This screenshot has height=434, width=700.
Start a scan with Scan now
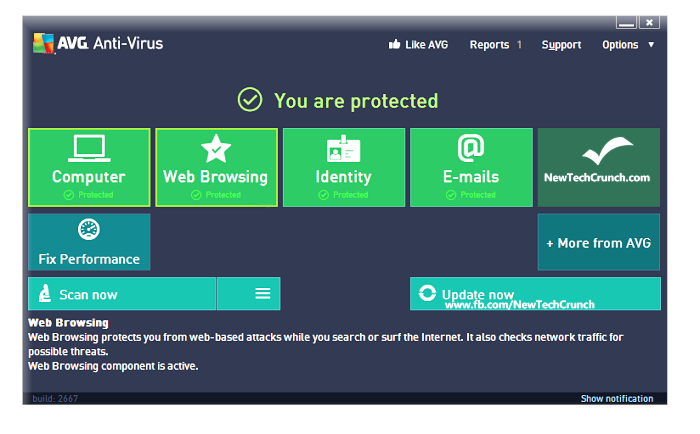tap(122, 293)
